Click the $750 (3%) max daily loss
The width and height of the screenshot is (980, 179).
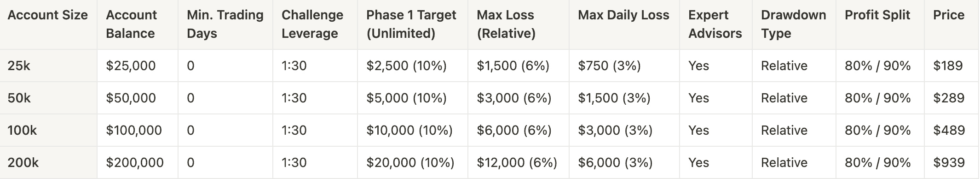pyautogui.click(x=609, y=66)
